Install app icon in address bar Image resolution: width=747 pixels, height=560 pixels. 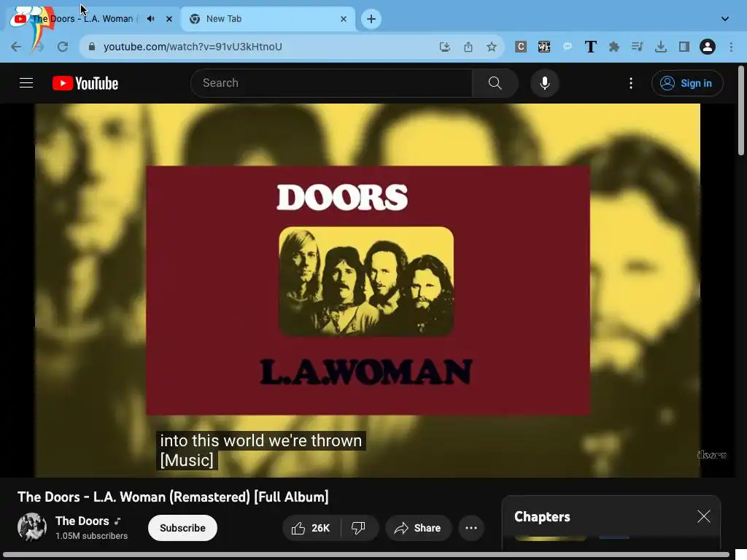coord(444,47)
